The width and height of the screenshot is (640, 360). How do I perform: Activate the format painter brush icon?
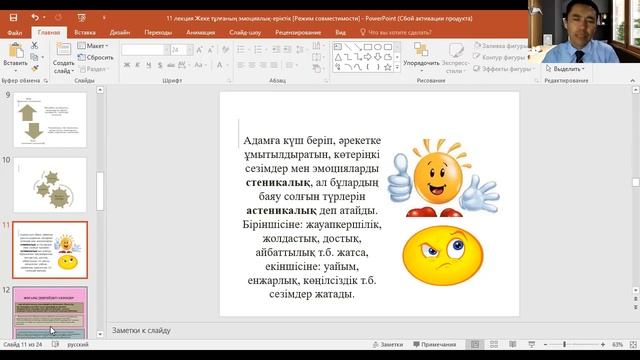coord(35,68)
